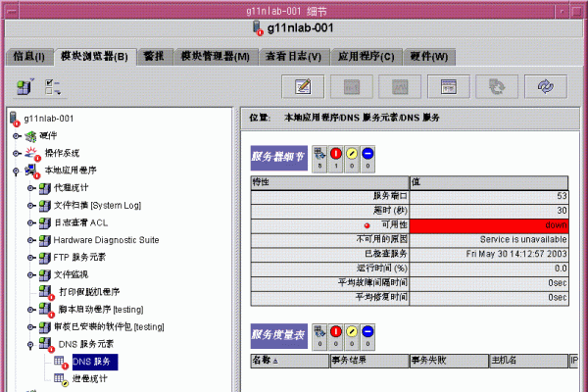Open the 模块管理器(M) tab
Viewport: 588px width, 392px height.
[216, 57]
